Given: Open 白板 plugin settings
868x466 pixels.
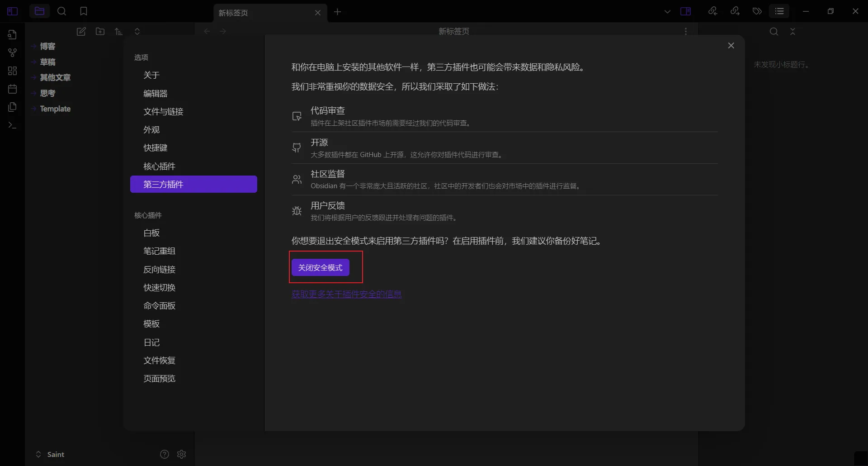Looking at the screenshot, I should 193,233.
